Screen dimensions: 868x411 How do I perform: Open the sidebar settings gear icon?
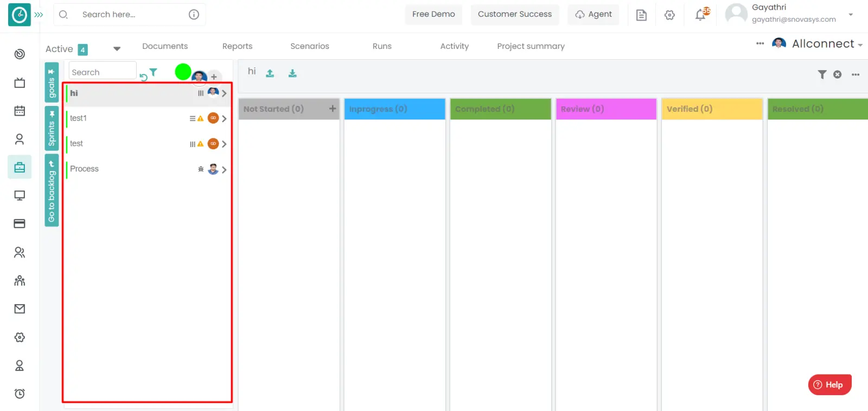(20, 337)
